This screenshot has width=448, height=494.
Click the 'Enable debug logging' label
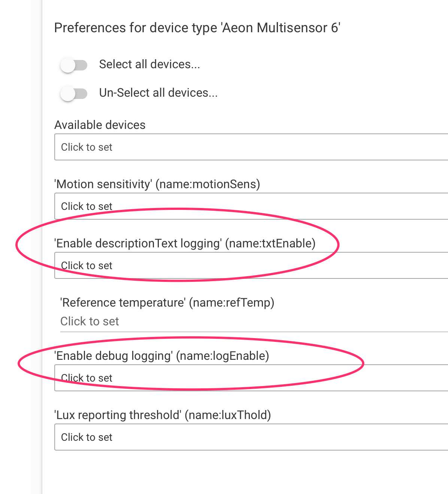pos(162,356)
